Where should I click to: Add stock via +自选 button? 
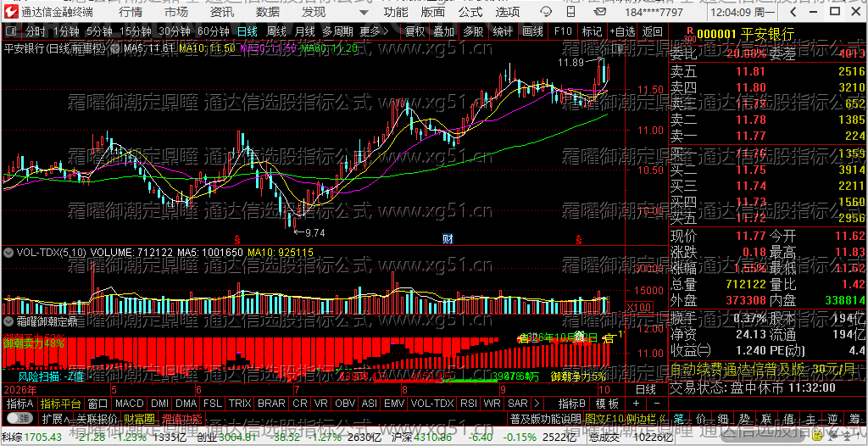(x=623, y=32)
